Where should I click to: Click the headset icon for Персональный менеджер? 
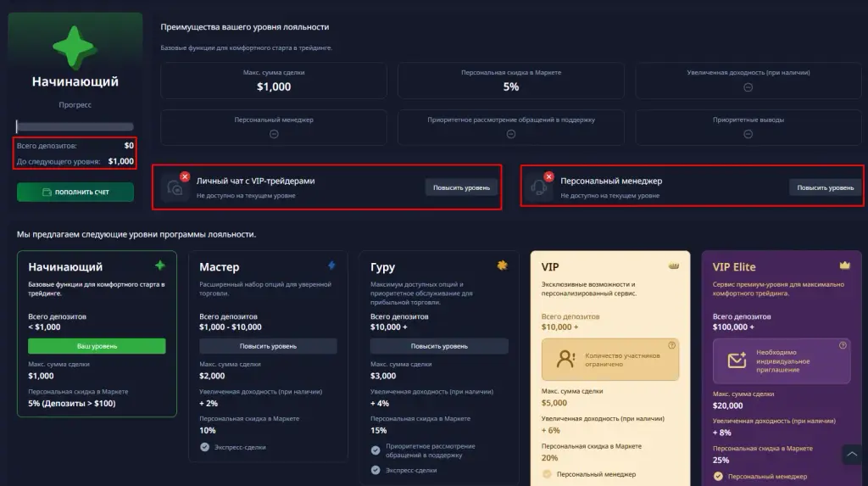pyautogui.click(x=538, y=188)
